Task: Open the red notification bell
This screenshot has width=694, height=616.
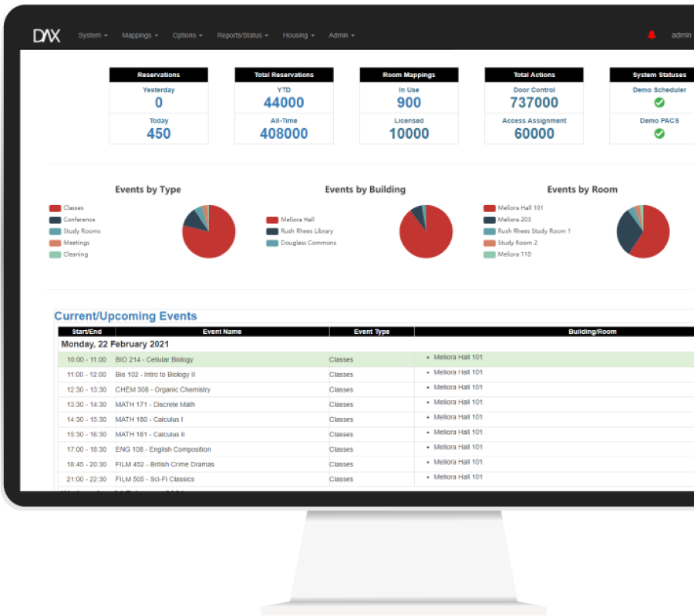Action: pos(652,35)
